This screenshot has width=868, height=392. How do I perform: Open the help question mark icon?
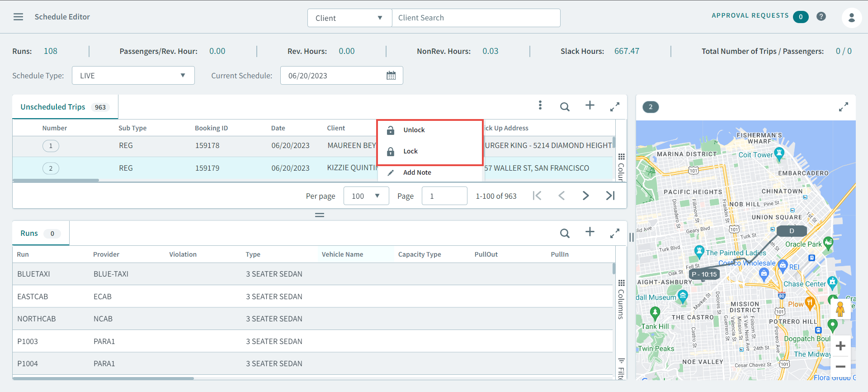pyautogui.click(x=821, y=17)
